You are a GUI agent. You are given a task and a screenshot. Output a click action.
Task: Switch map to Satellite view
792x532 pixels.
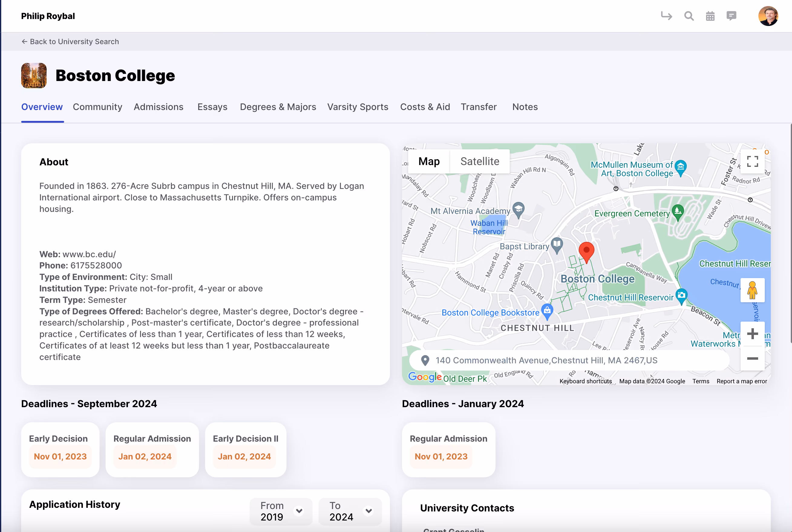point(480,161)
